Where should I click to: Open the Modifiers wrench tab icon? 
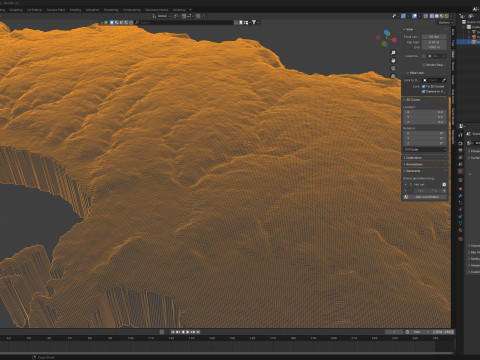460,196
